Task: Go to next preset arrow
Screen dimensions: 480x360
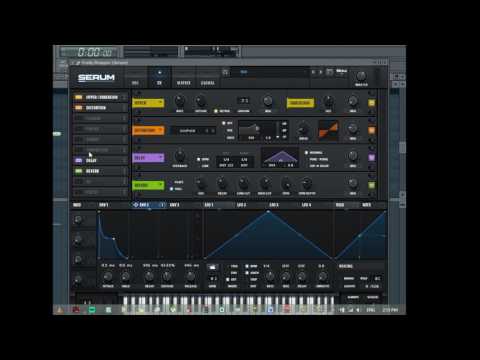Action: pyautogui.click(x=321, y=72)
